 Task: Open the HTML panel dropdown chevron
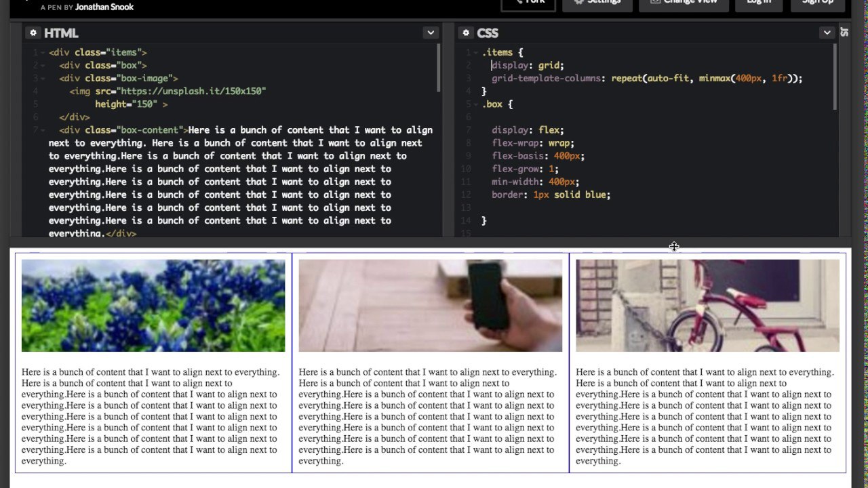pos(431,33)
